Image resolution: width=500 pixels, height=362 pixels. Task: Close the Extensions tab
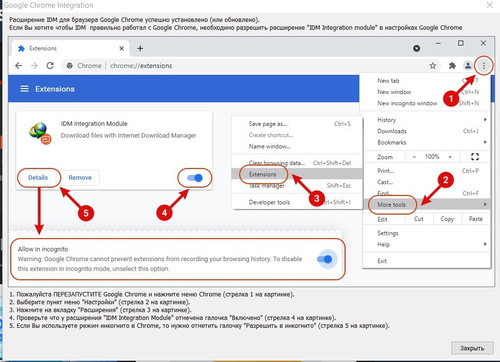pyautogui.click(x=121, y=49)
